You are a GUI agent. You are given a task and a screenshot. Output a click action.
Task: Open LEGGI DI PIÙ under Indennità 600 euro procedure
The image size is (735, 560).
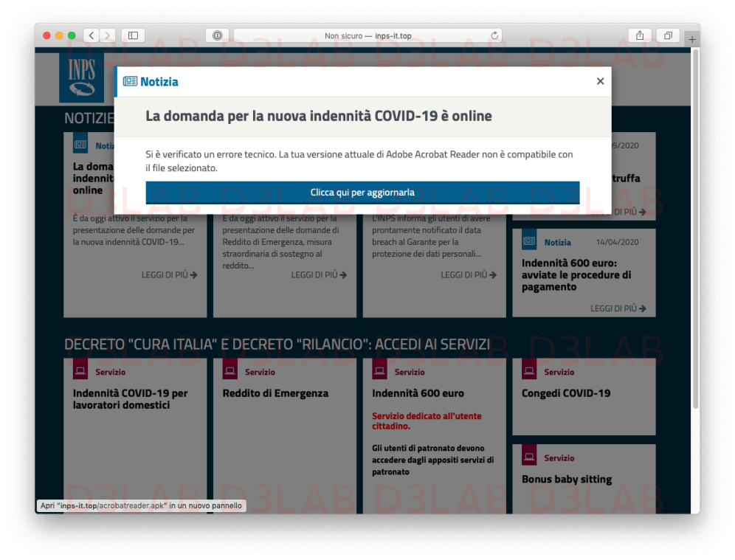(618, 308)
